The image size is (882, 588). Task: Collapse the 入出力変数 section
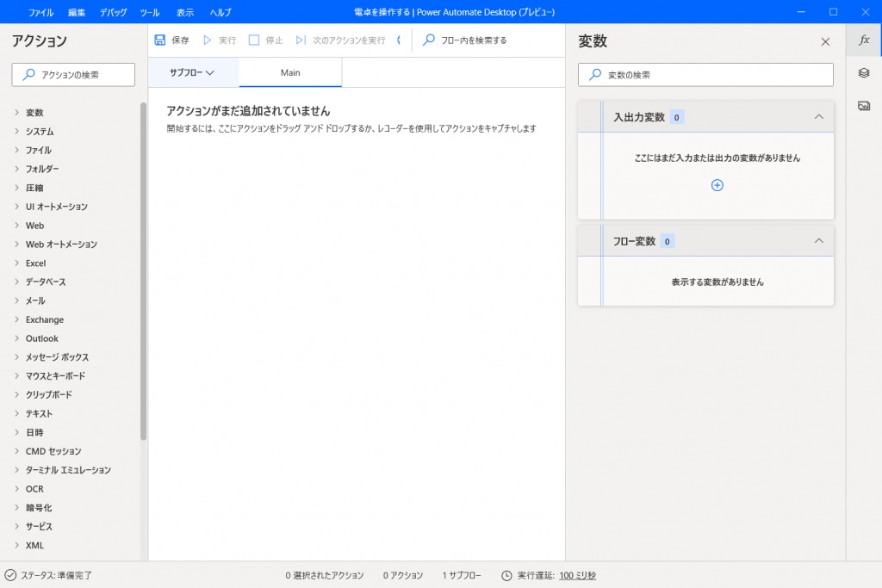[819, 117]
